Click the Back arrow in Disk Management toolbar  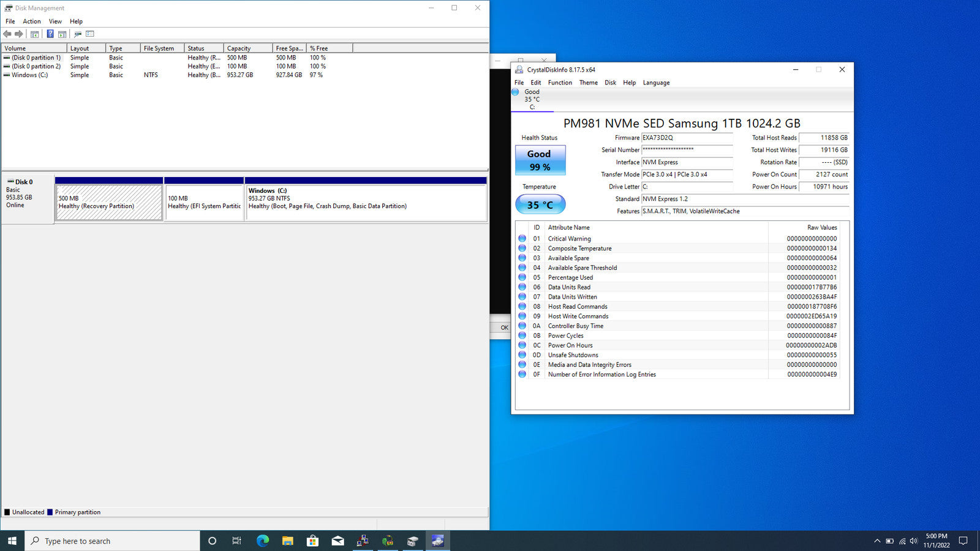(x=7, y=34)
